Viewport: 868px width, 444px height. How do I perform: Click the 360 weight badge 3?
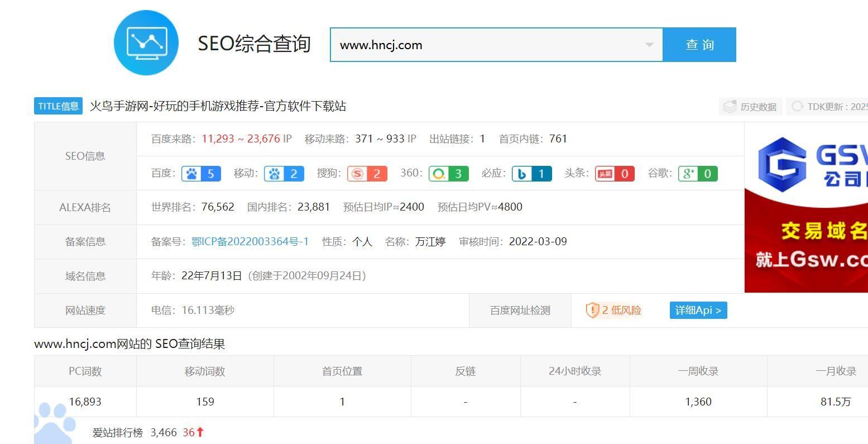[448, 174]
